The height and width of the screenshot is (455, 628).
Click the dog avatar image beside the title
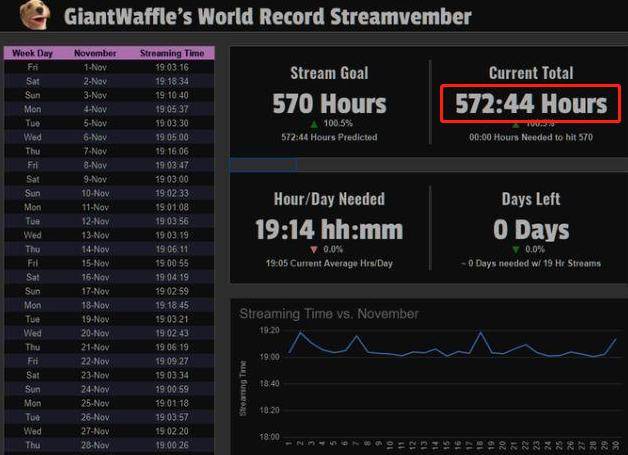coord(34,16)
